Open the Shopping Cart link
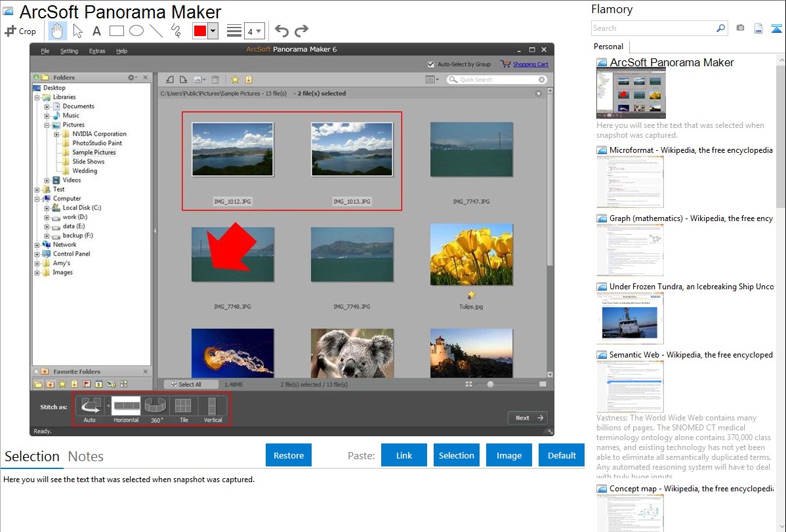The image size is (786, 532). pyautogui.click(x=530, y=64)
